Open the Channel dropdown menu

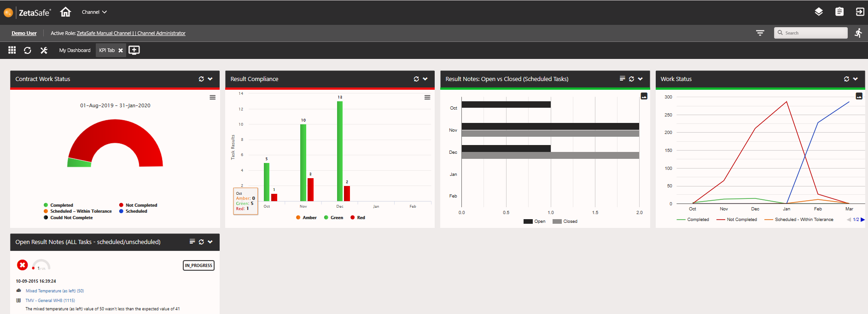click(x=94, y=12)
